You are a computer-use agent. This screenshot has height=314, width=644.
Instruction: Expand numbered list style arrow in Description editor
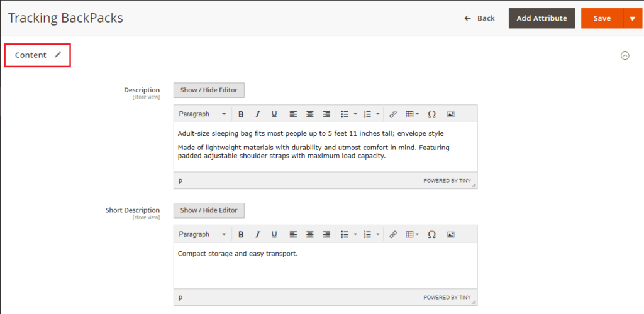tap(377, 114)
